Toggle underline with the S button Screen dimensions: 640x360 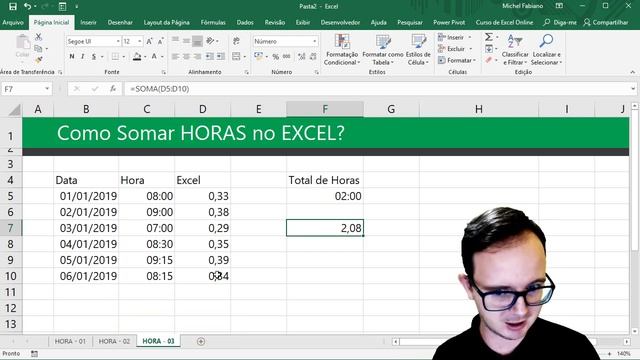[x=94, y=56]
